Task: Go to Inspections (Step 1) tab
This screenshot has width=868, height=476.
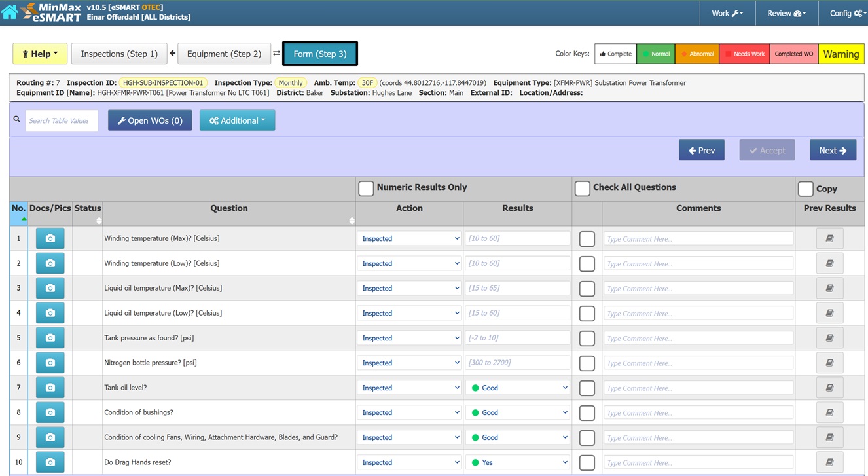Action: 119,54
